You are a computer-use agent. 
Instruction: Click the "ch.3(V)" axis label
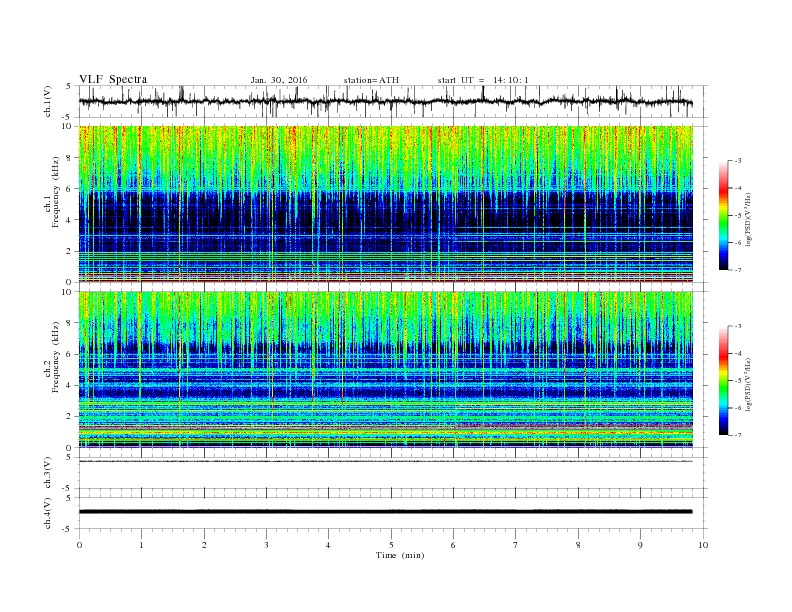pyautogui.click(x=48, y=473)
